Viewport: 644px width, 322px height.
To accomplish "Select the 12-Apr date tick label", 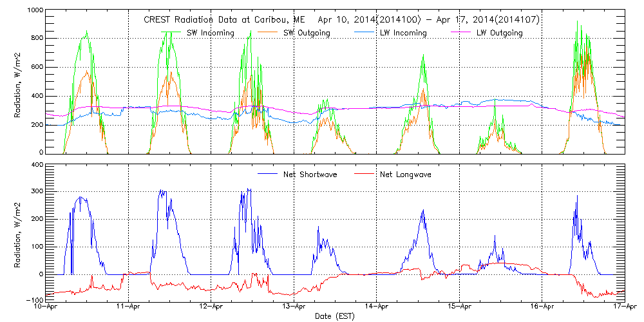I will pos(211,308).
